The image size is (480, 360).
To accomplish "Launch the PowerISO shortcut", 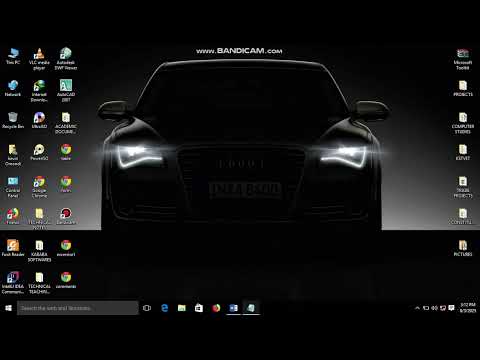I will [x=39, y=152].
